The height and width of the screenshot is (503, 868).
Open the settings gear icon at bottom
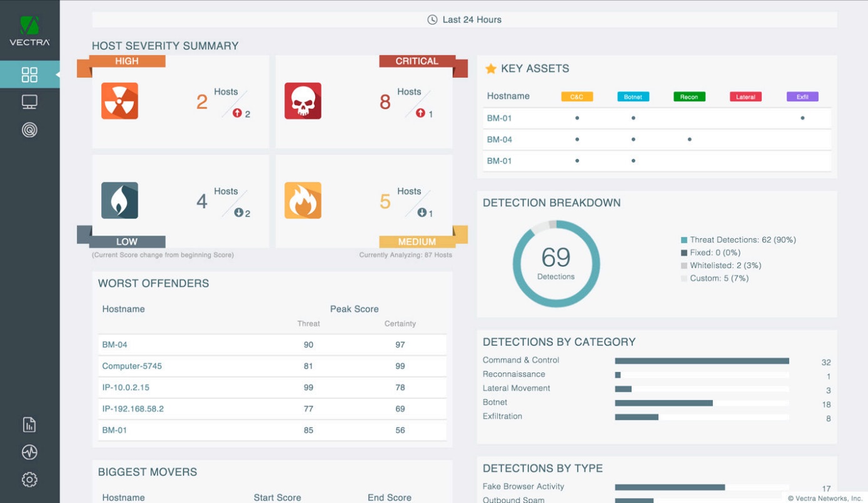pyautogui.click(x=29, y=479)
